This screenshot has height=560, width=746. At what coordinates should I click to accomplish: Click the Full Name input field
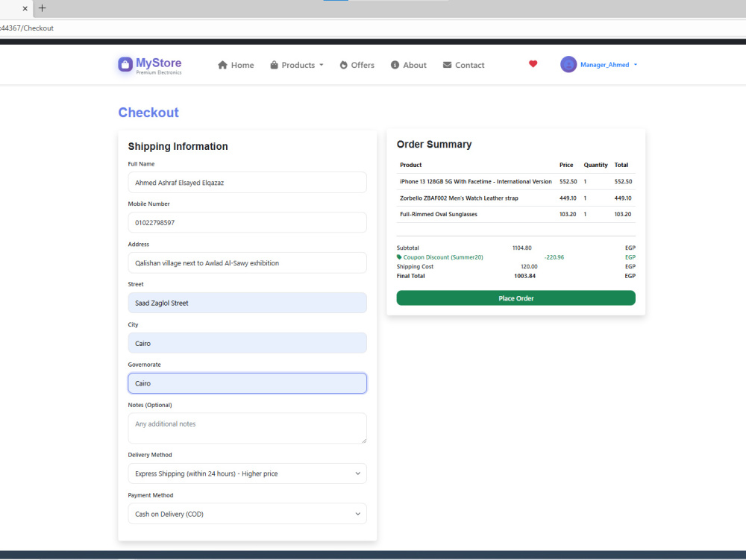click(248, 183)
